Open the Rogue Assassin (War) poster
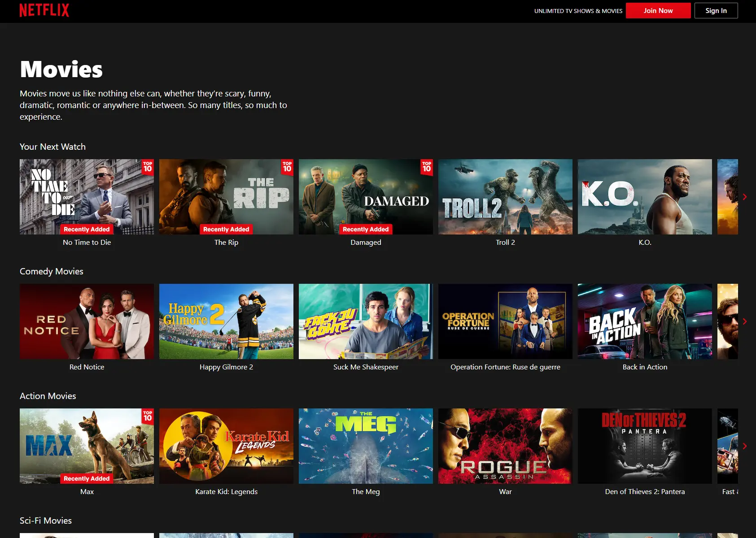Viewport: 756px width, 538px height. [505, 446]
